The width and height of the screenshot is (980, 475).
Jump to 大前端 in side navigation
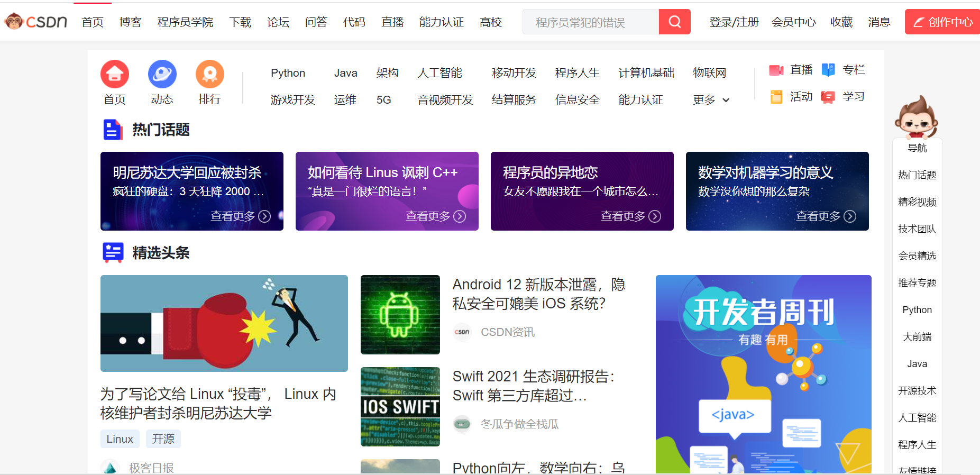point(917,337)
